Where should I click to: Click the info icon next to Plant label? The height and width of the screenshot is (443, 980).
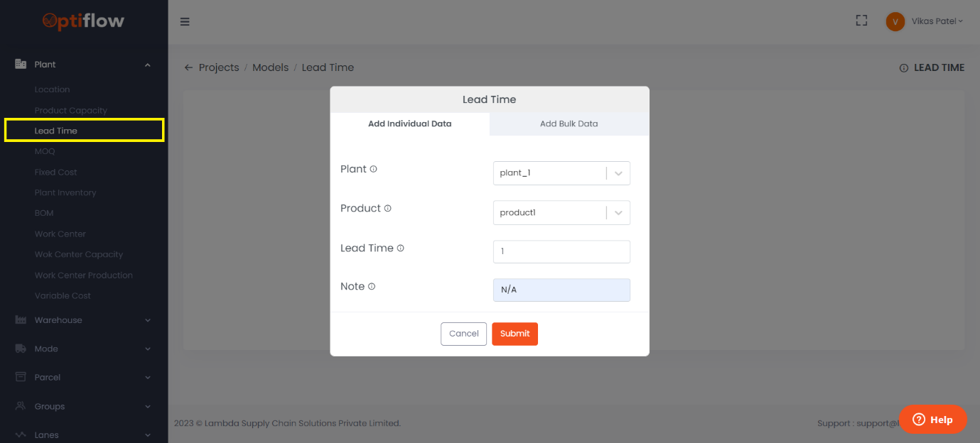374,169
